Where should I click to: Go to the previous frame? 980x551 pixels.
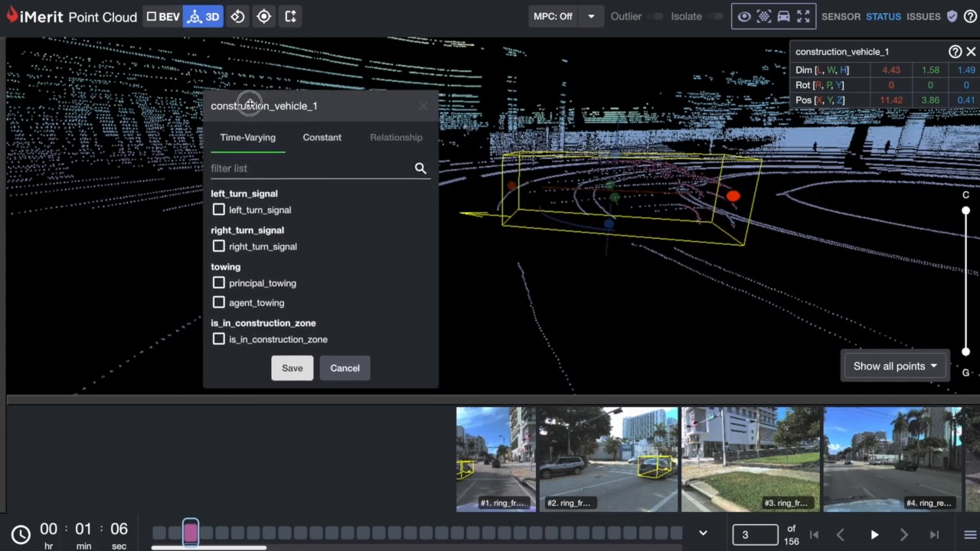point(840,535)
